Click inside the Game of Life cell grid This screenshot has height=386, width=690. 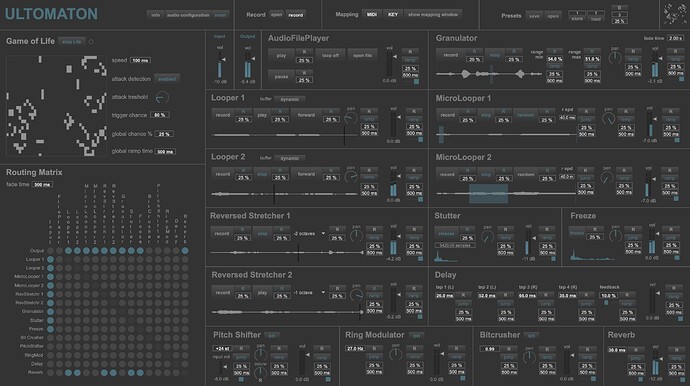[56, 106]
